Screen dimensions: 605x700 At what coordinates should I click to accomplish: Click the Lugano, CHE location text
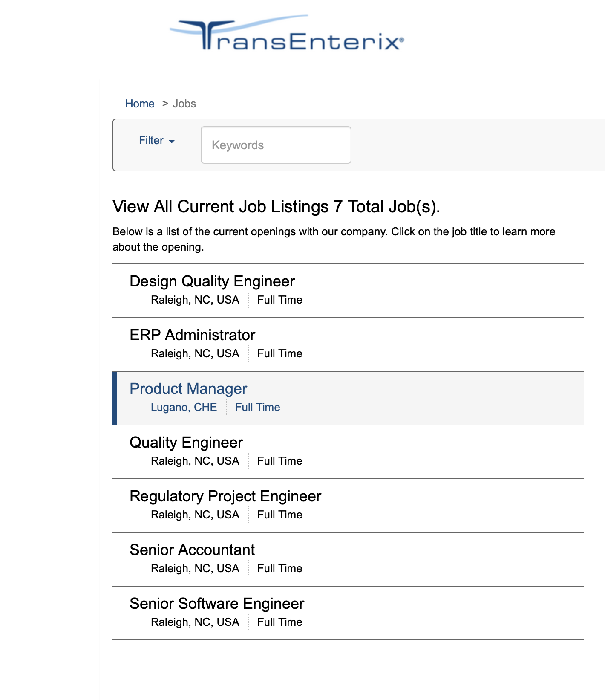click(184, 407)
